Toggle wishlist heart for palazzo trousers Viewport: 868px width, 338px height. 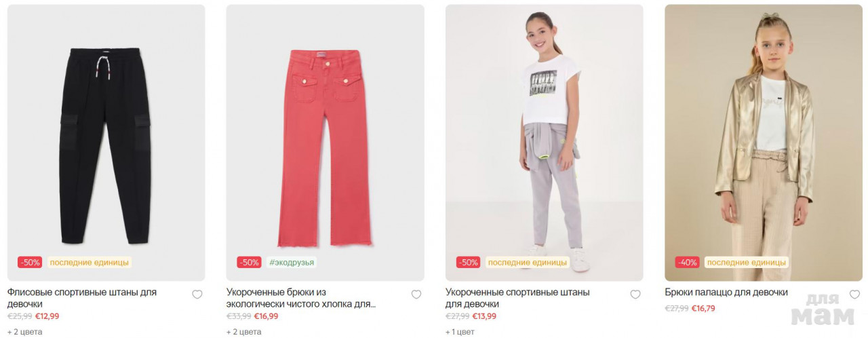(854, 295)
